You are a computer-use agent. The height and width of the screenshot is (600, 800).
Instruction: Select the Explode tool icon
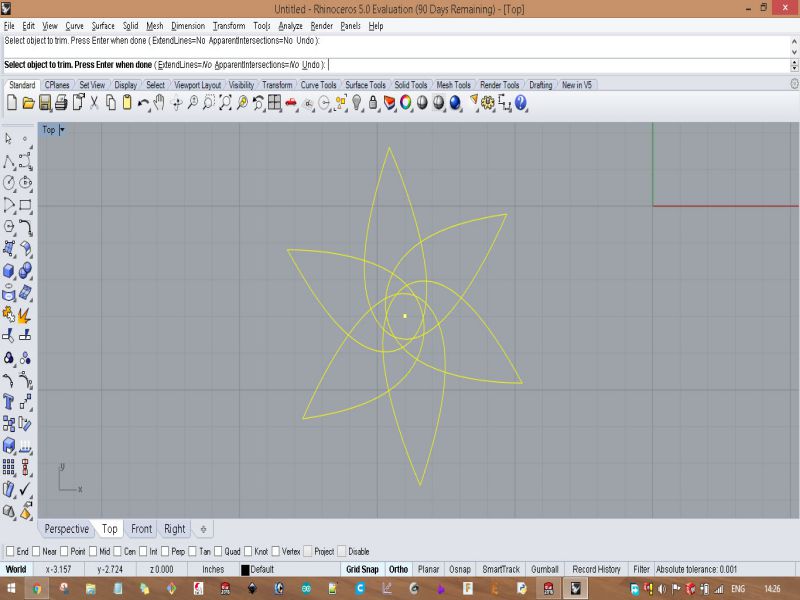tap(25, 314)
